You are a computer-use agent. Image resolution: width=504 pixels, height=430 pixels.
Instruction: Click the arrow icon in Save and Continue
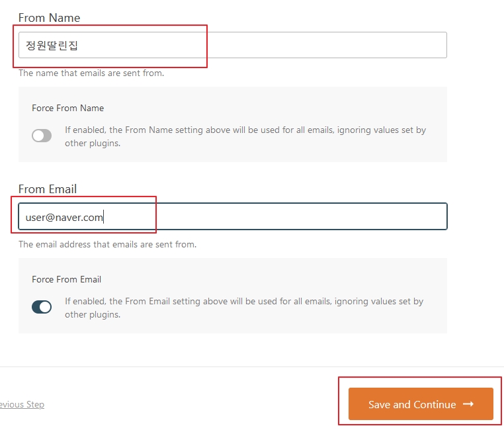point(468,404)
